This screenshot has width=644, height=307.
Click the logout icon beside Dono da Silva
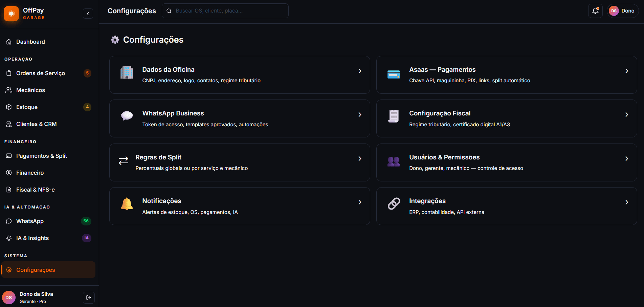point(89,298)
